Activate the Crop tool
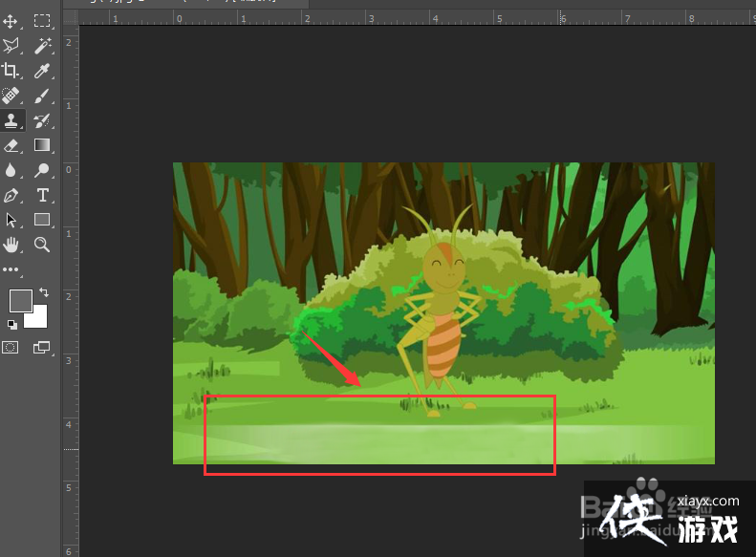This screenshot has height=557, width=756. click(11, 71)
